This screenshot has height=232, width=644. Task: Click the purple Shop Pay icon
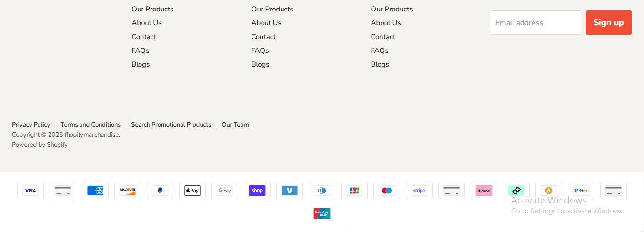257,191
